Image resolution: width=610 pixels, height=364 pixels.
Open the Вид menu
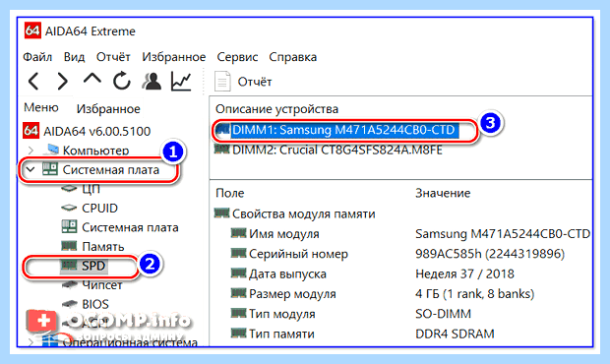[74, 57]
